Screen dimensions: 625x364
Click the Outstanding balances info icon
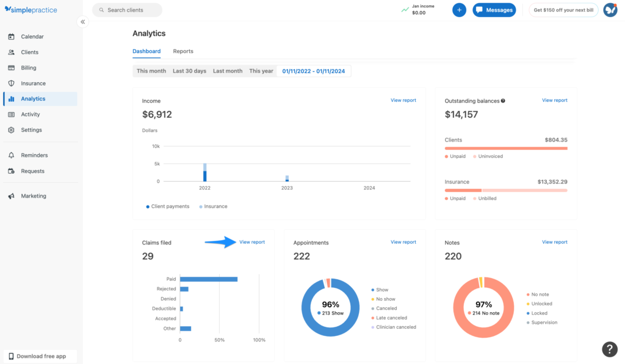tap(503, 101)
